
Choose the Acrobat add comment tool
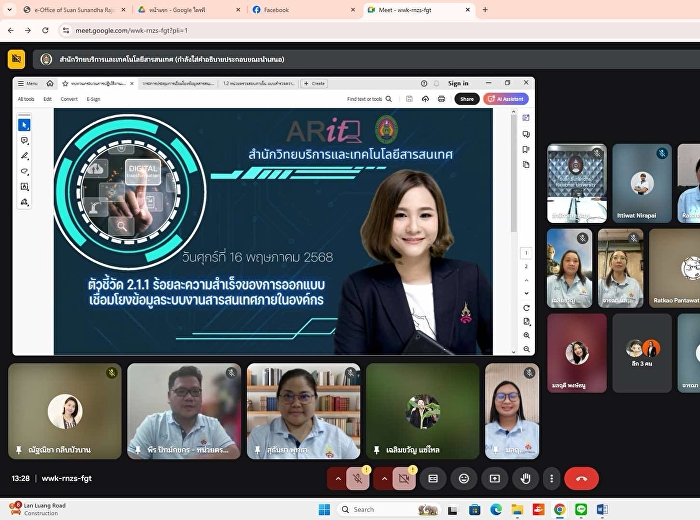click(25, 141)
